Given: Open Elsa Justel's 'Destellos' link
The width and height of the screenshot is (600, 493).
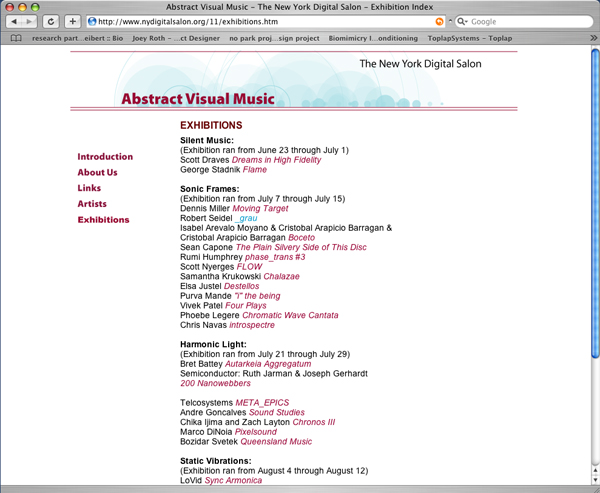Looking at the screenshot, I should coord(241,286).
